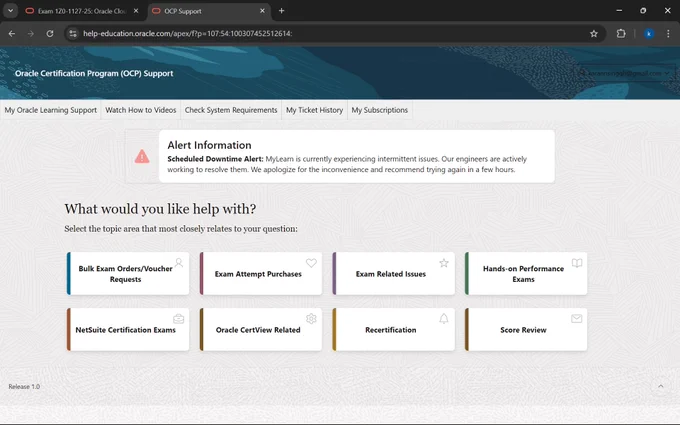Expand the tab search dropdown arrow

[10, 11]
